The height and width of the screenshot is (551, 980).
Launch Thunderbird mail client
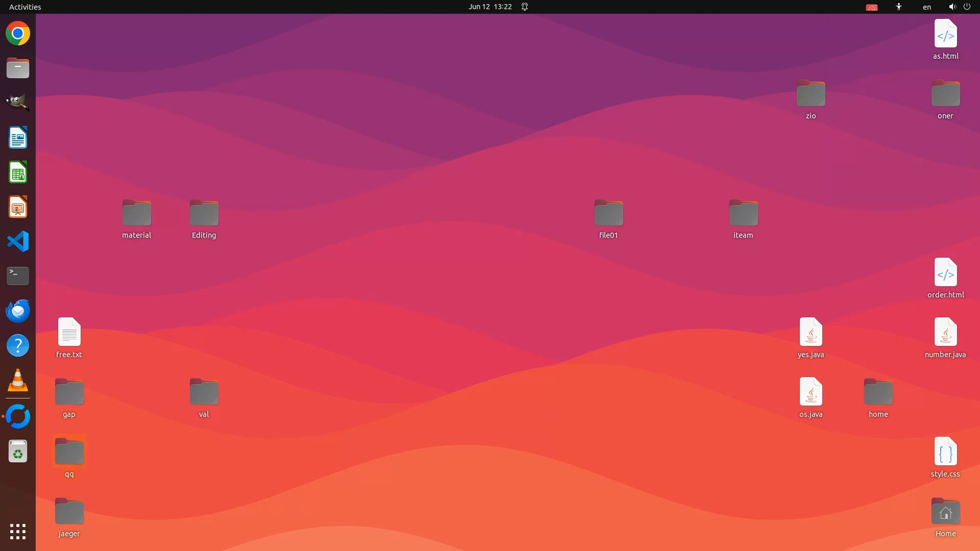pyautogui.click(x=18, y=311)
